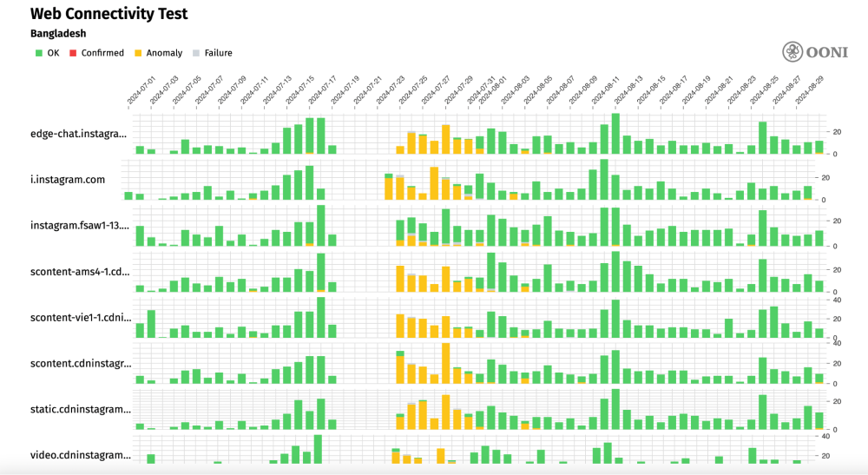Select the scontent-vie1-1.cdni... row label
The image size is (868, 475).
tap(79, 317)
